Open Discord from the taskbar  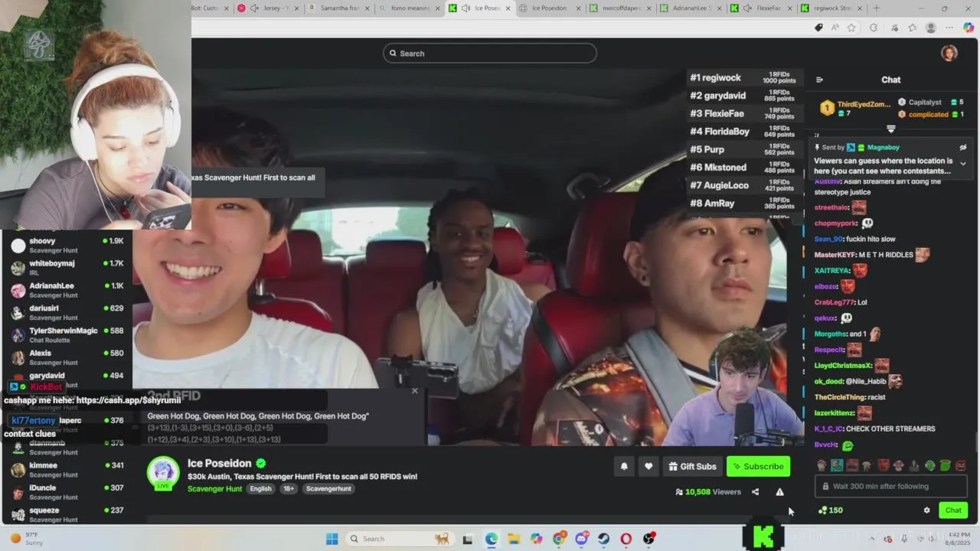coord(581,539)
